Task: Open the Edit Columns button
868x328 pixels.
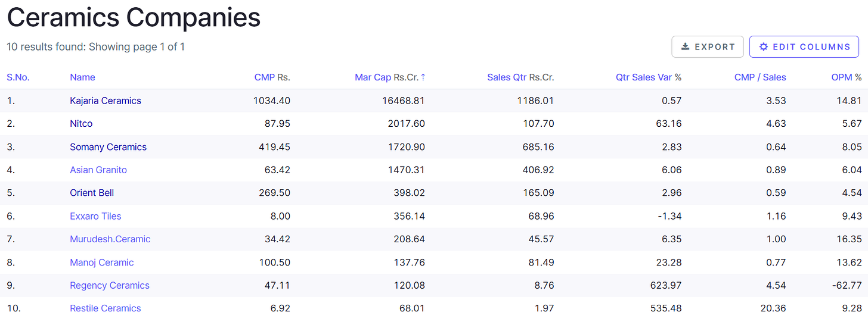Action: coord(804,47)
